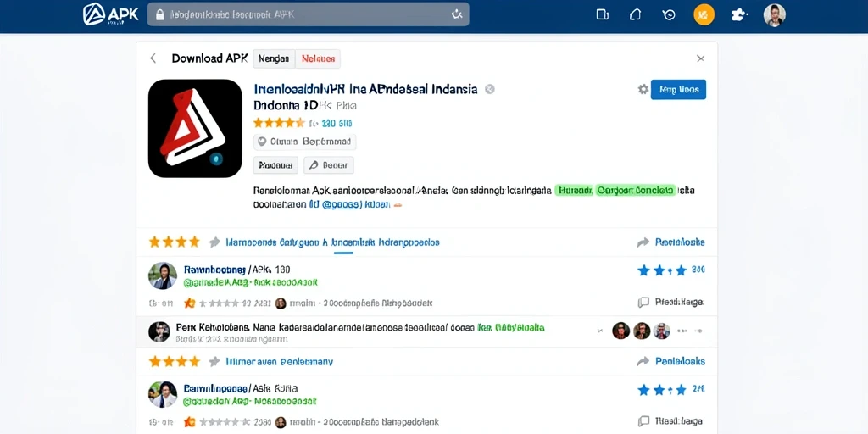Click the large red triangle app icon
868x434 pixels.
point(196,129)
